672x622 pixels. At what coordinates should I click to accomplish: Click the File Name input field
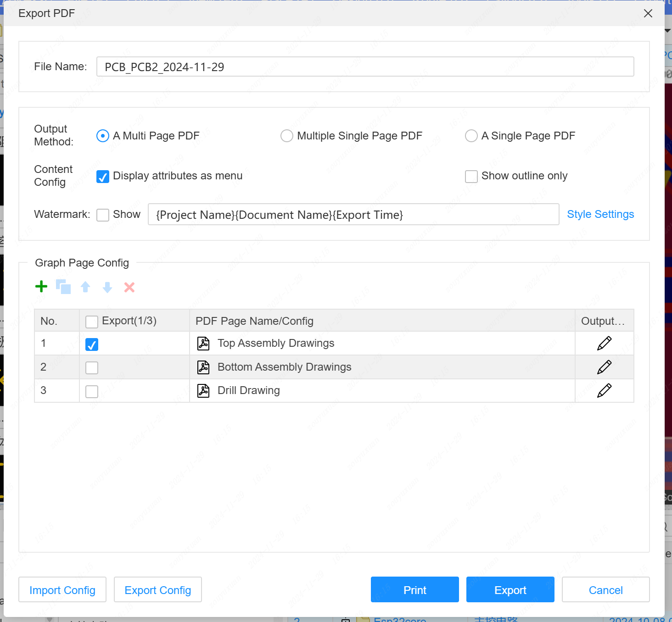point(365,67)
